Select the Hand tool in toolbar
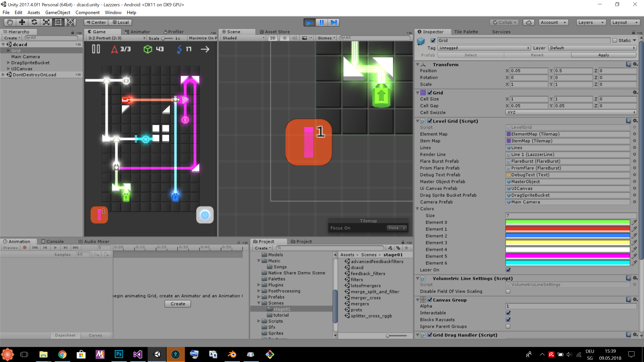The image size is (644, 362). click(x=10, y=22)
